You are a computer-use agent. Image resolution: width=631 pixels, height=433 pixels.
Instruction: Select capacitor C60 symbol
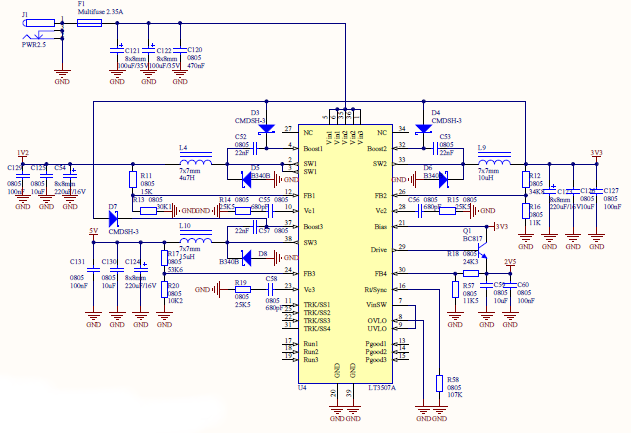pos(510,285)
